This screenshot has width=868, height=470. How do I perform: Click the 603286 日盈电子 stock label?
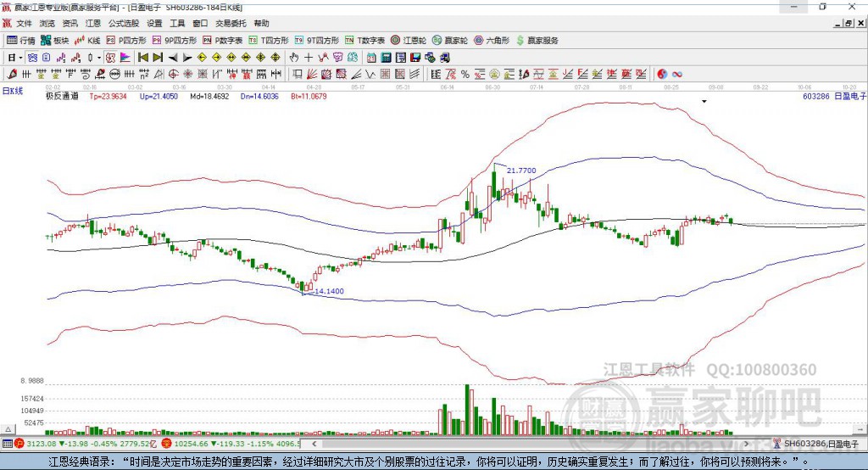point(834,97)
